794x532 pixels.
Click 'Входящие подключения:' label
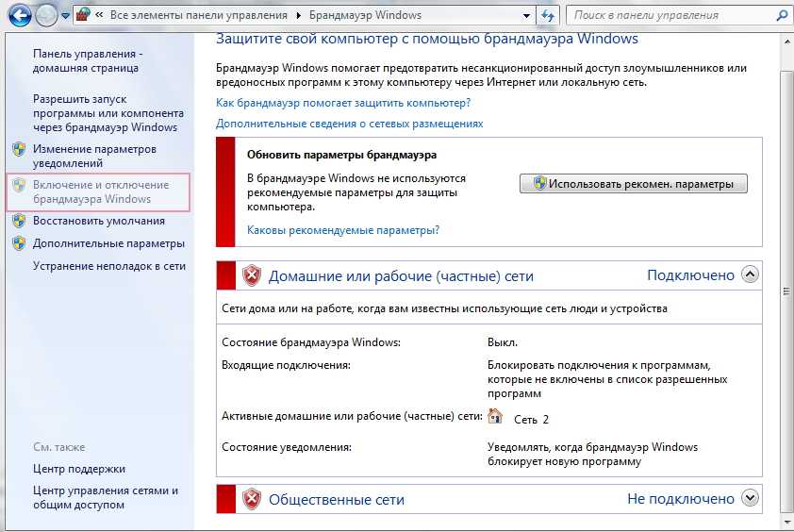click(x=286, y=365)
